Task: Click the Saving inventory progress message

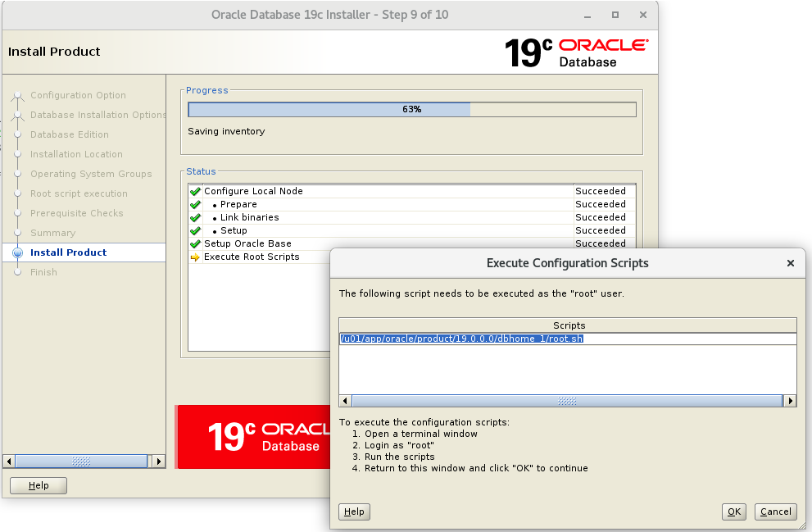Action: [226, 132]
